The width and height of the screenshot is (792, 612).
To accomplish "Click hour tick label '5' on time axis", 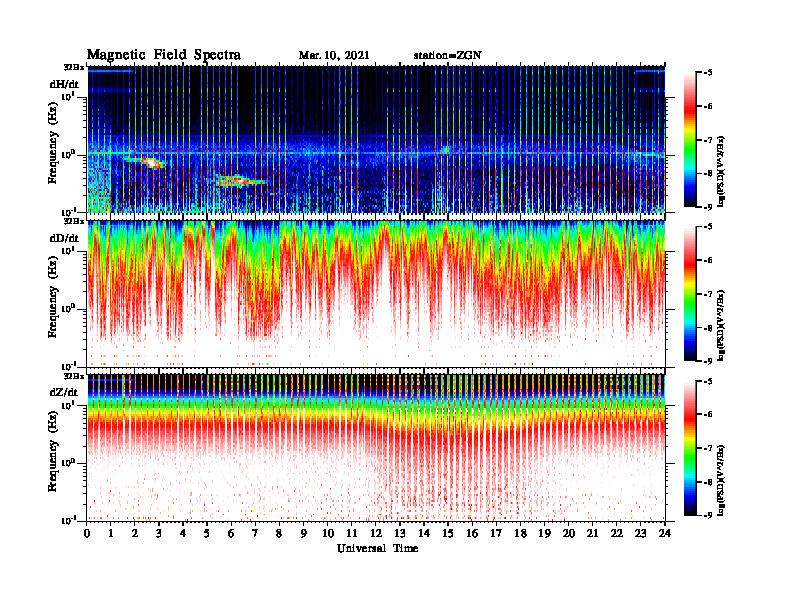I will click(x=208, y=533).
